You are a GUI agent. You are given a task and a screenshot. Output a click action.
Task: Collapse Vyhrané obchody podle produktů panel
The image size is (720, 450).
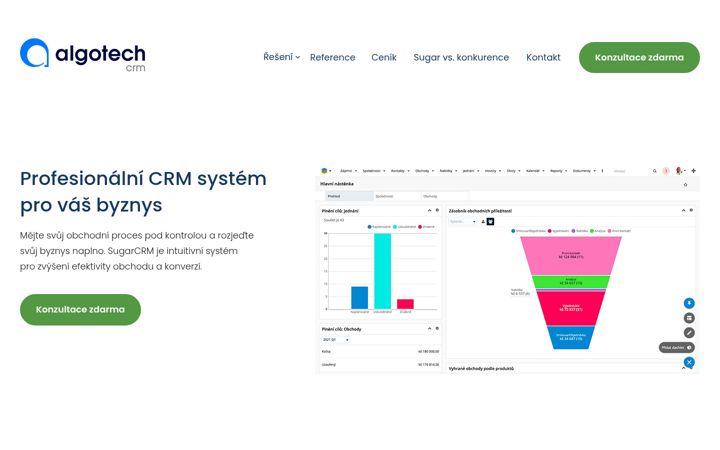tap(683, 368)
